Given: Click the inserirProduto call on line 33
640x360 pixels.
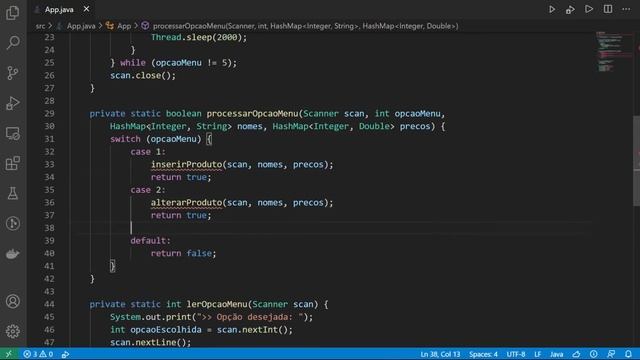Looking at the screenshot, I should coord(186,164).
